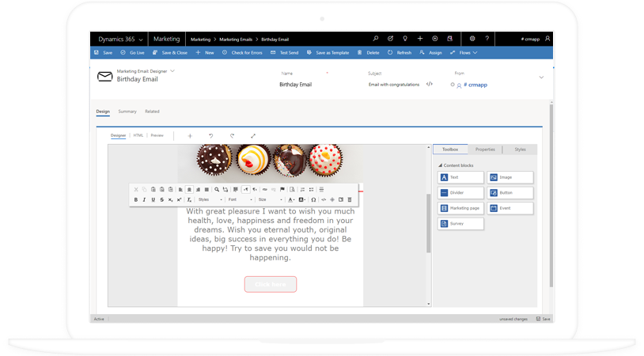Click the plus icon in designer bar
Viewport: 644px width, 356px height.
[x=190, y=136]
